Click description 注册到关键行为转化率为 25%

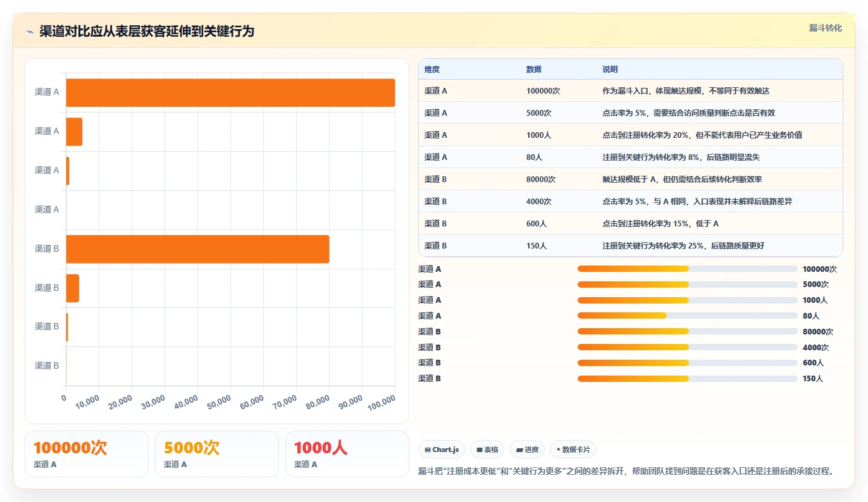click(x=683, y=246)
